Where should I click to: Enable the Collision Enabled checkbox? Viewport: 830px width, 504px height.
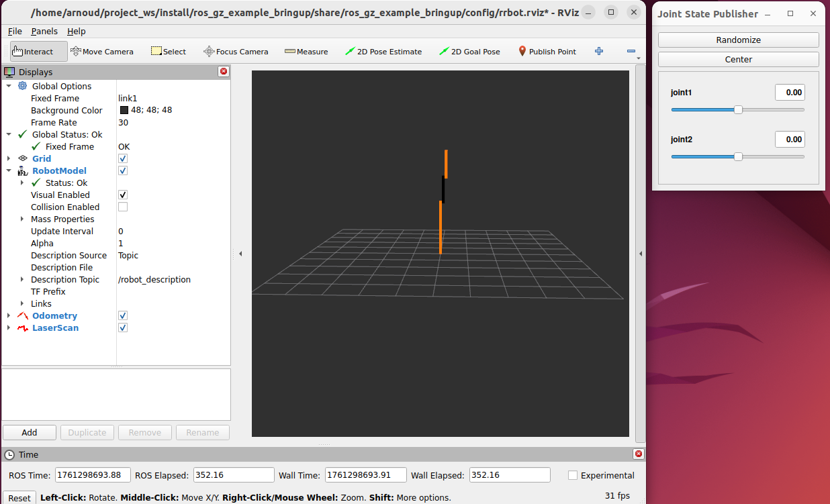[x=123, y=207]
